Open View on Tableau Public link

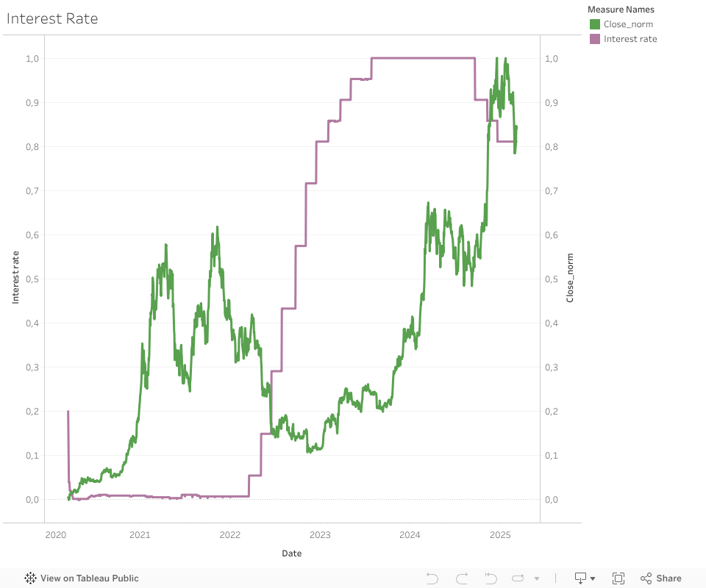pos(89,578)
